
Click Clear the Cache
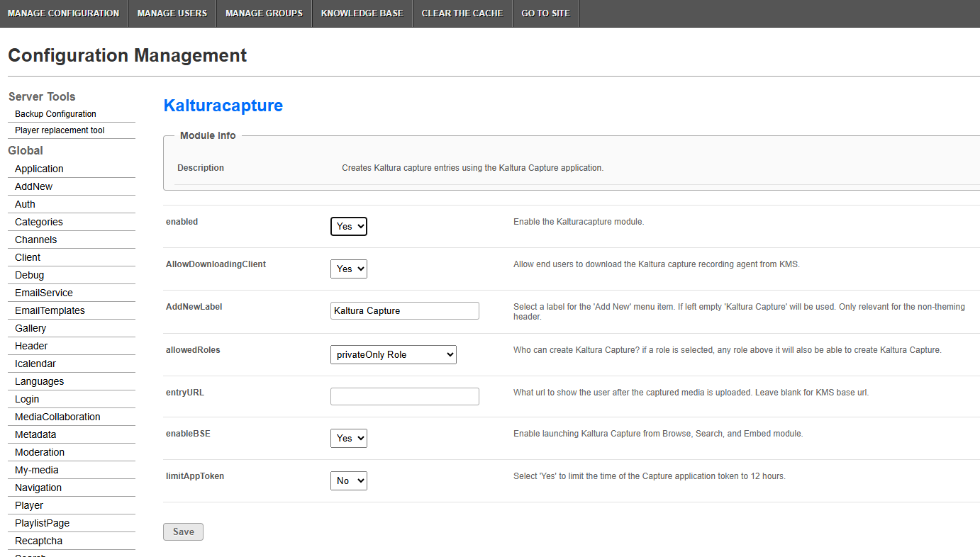pyautogui.click(x=462, y=13)
